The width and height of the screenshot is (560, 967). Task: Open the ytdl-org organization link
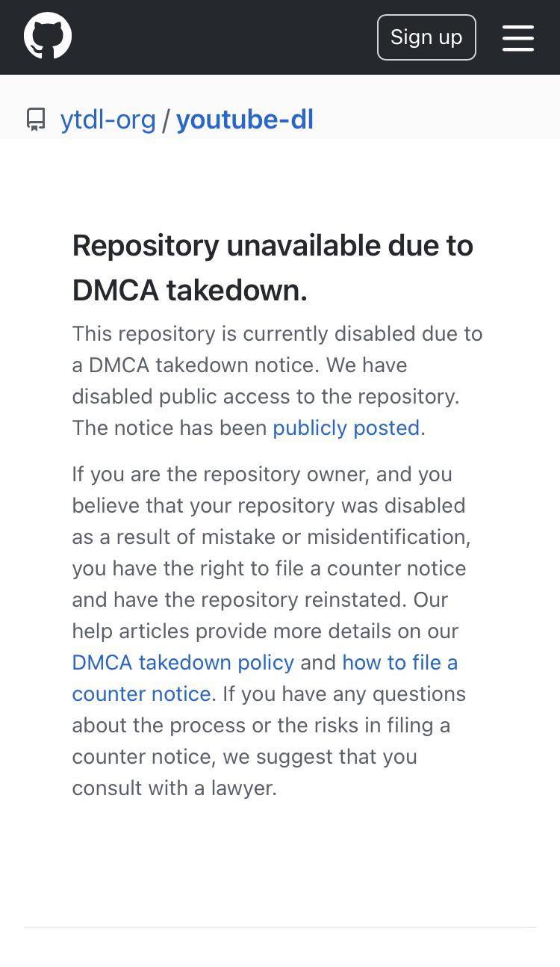pyautogui.click(x=108, y=120)
